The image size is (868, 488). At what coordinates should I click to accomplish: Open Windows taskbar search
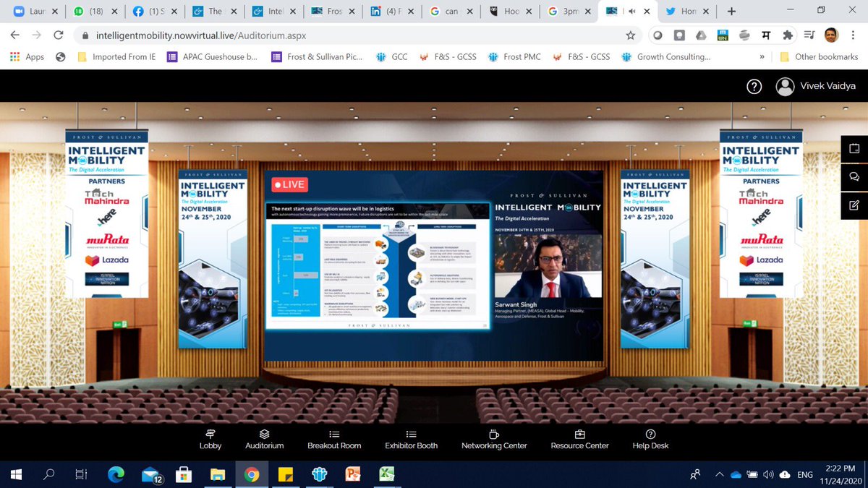[x=49, y=474]
